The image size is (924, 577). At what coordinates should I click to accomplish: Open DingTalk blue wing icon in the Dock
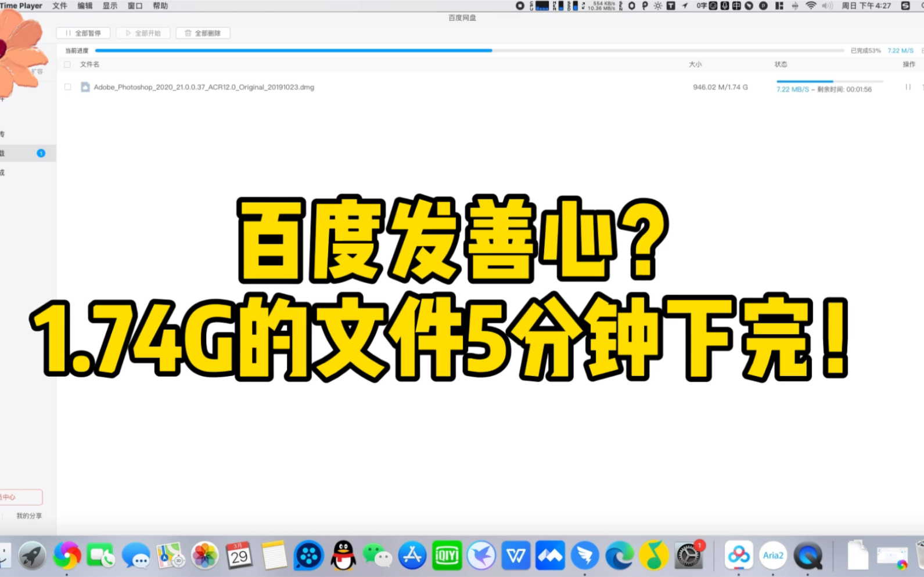pyautogui.click(x=585, y=556)
